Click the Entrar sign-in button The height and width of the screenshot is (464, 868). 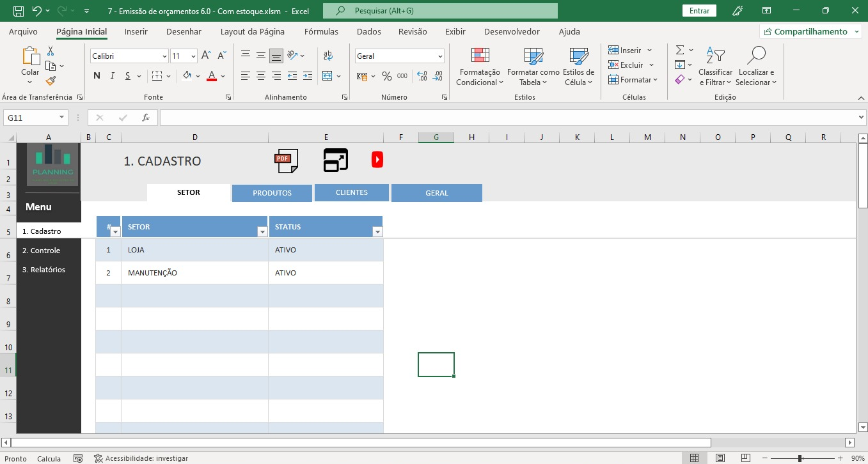[699, 11]
